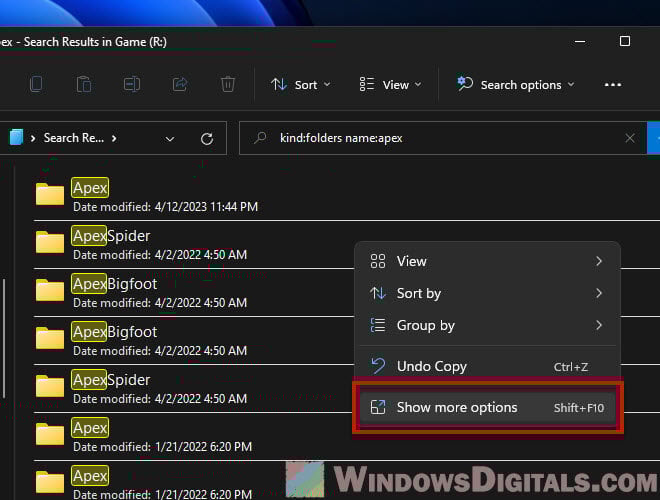Open the View dropdown in the toolbar
The width and height of the screenshot is (660, 500).
pos(390,85)
